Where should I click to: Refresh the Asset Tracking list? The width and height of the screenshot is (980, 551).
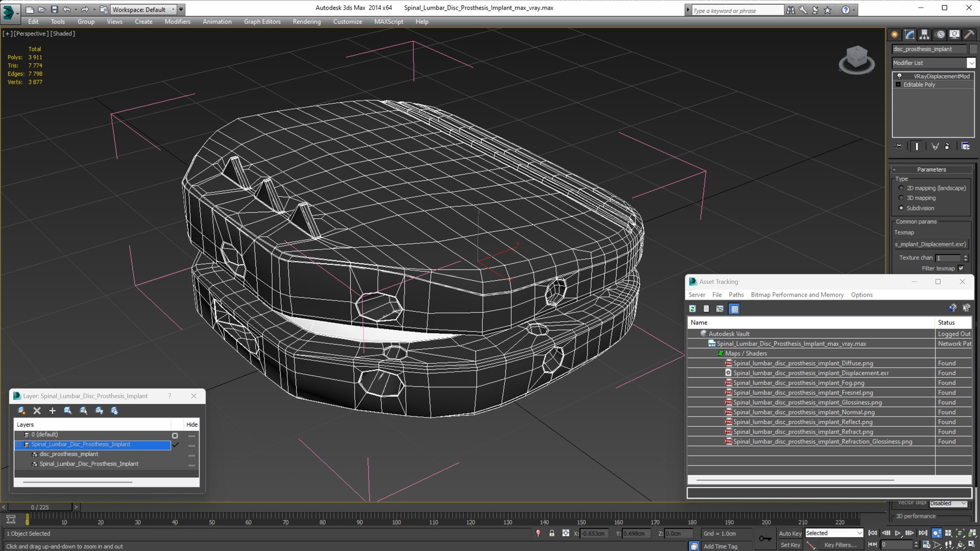click(693, 309)
